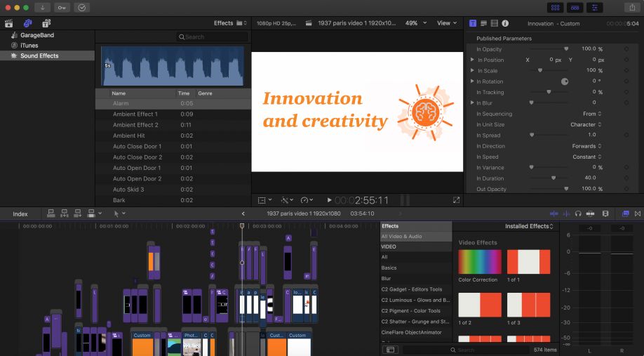Open the Info inspector icon
Viewport: 644px width, 356px height.
point(505,23)
